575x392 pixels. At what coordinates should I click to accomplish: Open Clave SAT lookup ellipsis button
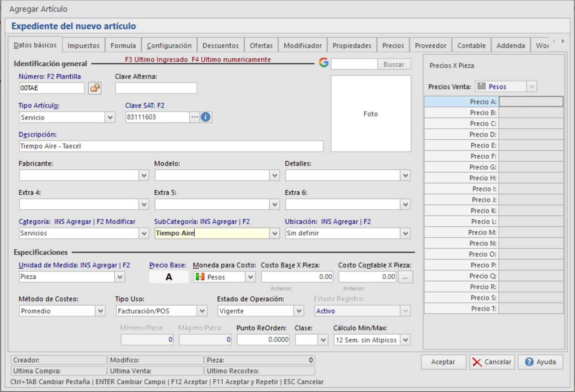(195, 117)
